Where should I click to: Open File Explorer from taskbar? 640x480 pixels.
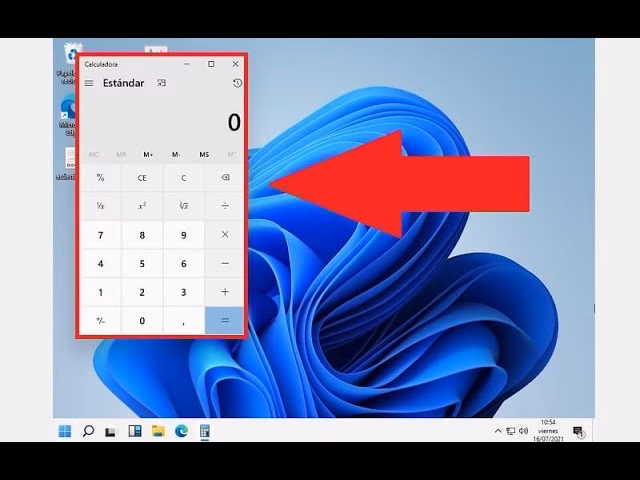[158, 431]
